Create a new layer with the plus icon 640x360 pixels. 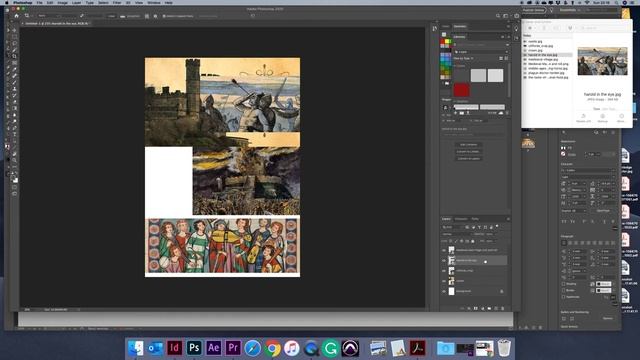pos(496,309)
